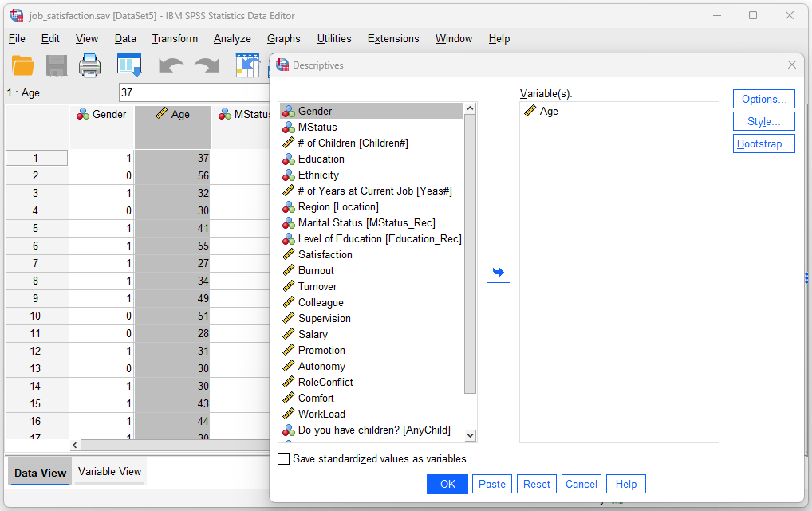This screenshot has width=812, height=511.
Task: Switch to the Variable View tab
Action: click(109, 472)
